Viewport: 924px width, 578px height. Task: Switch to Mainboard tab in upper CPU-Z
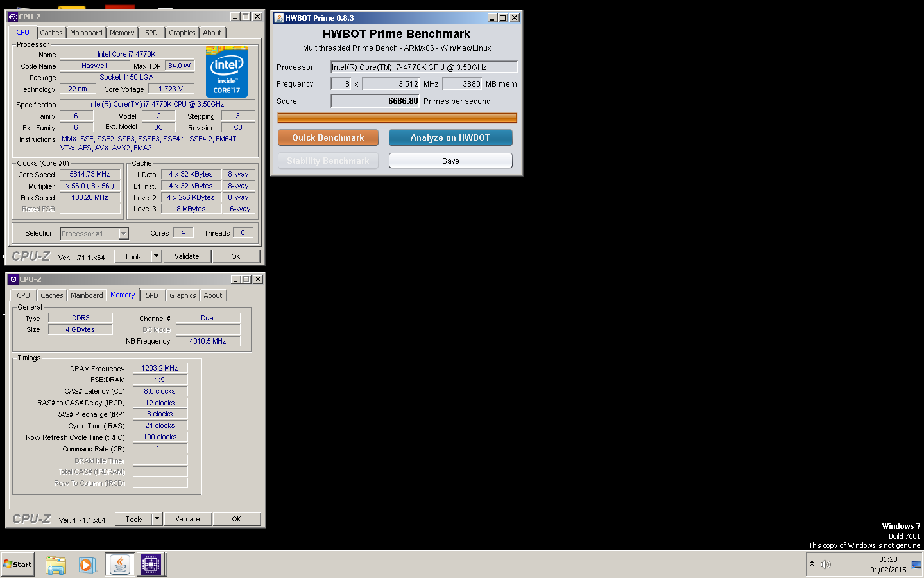86,33
